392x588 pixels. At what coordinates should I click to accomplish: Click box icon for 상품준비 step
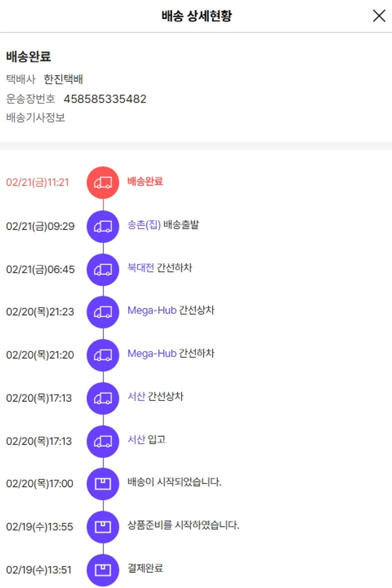pos(103,526)
